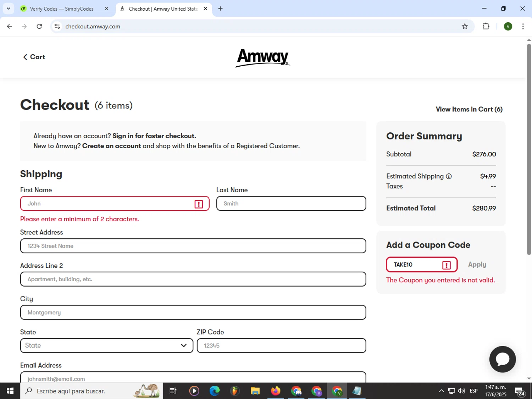
Task: Reload the checkout page
Action: click(39, 26)
